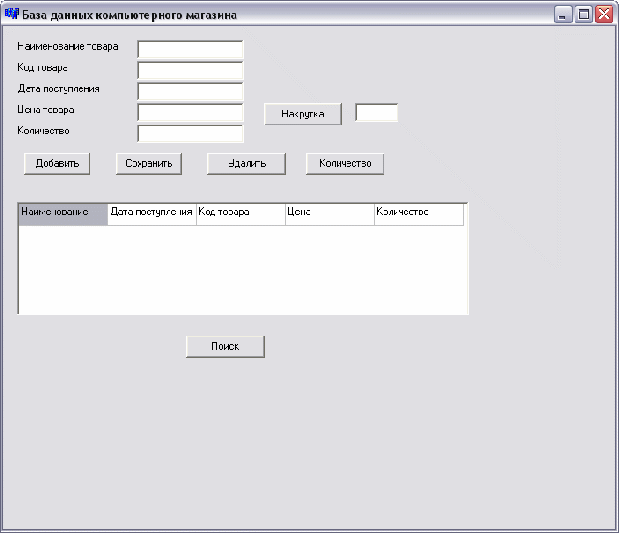This screenshot has width=620, height=534.
Task: Minimize the database window
Action: click(563, 15)
